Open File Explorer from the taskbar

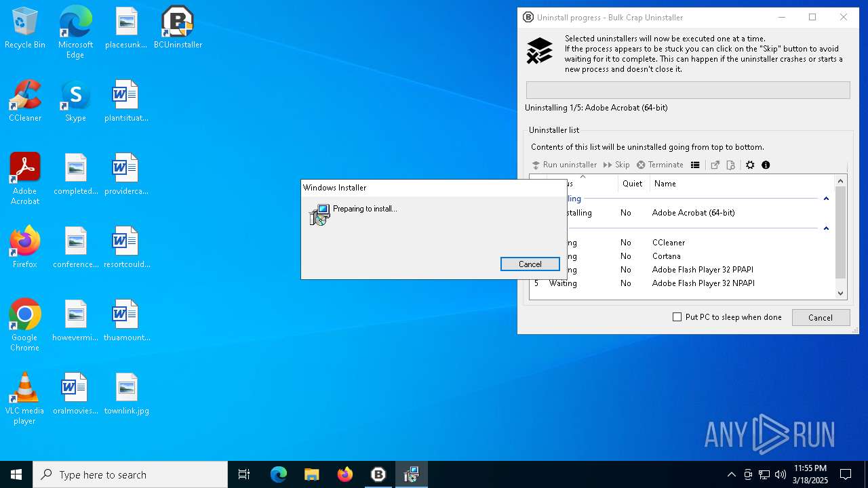pyautogui.click(x=311, y=474)
